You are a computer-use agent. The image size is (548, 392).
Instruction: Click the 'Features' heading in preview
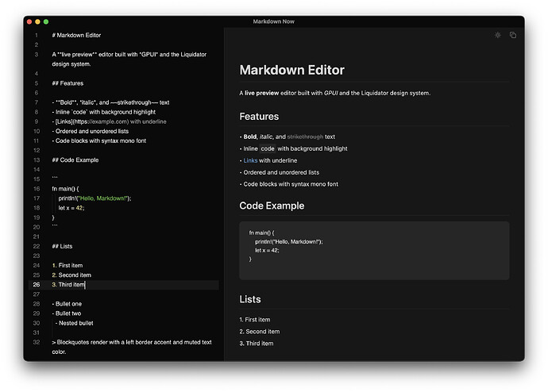tap(259, 117)
